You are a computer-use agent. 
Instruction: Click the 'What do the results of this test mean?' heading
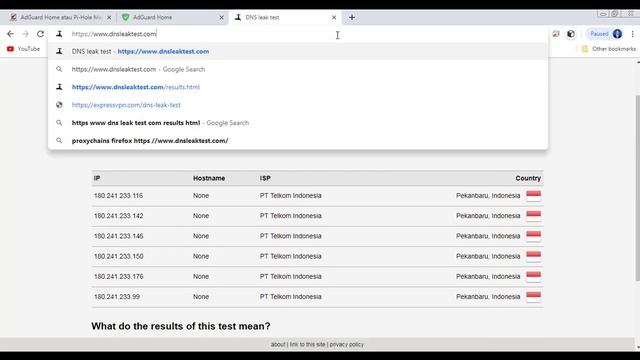click(x=181, y=326)
